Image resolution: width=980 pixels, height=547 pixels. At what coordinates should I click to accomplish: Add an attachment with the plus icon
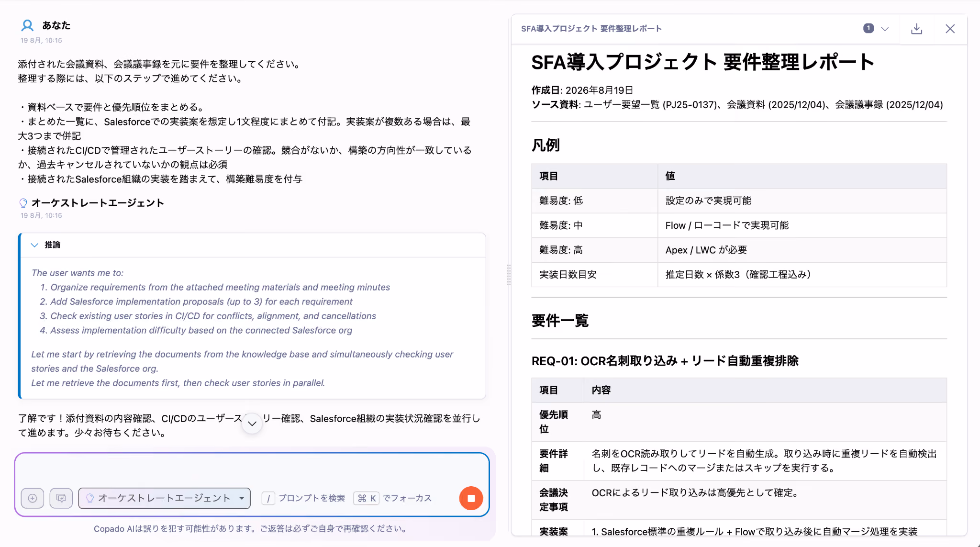pyautogui.click(x=33, y=498)
